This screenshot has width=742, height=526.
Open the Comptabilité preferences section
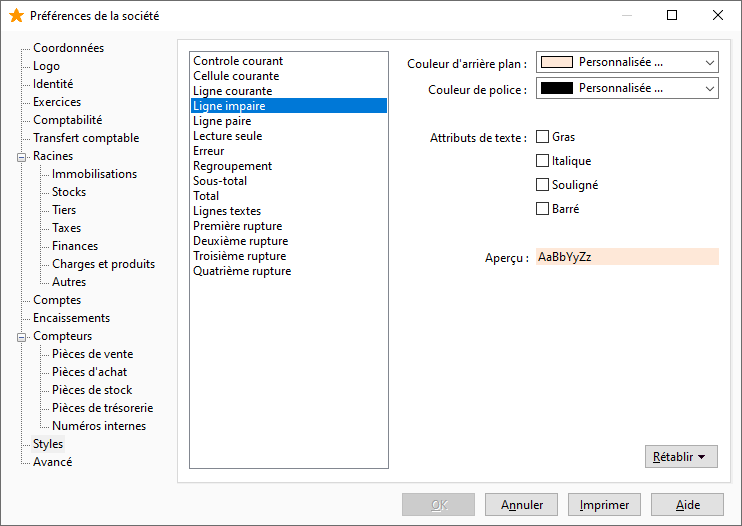coord(68,120)
